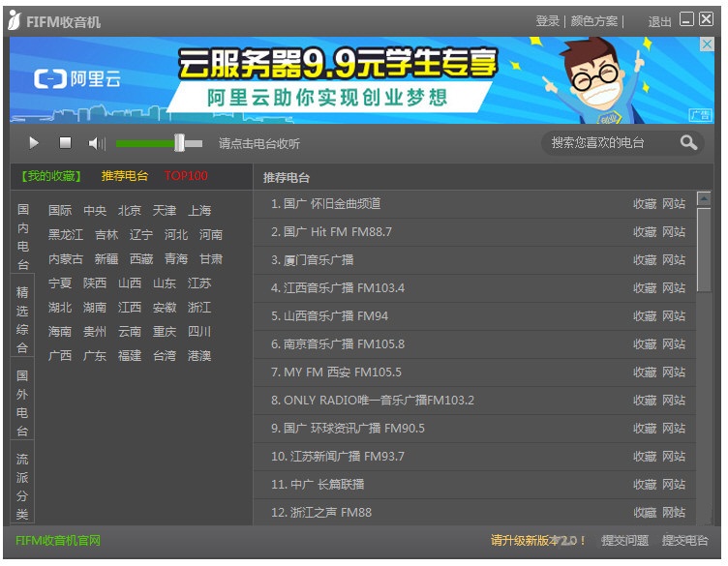Open FIFM收音机官网 link
The image size is (728, 566).
point(58,541)
